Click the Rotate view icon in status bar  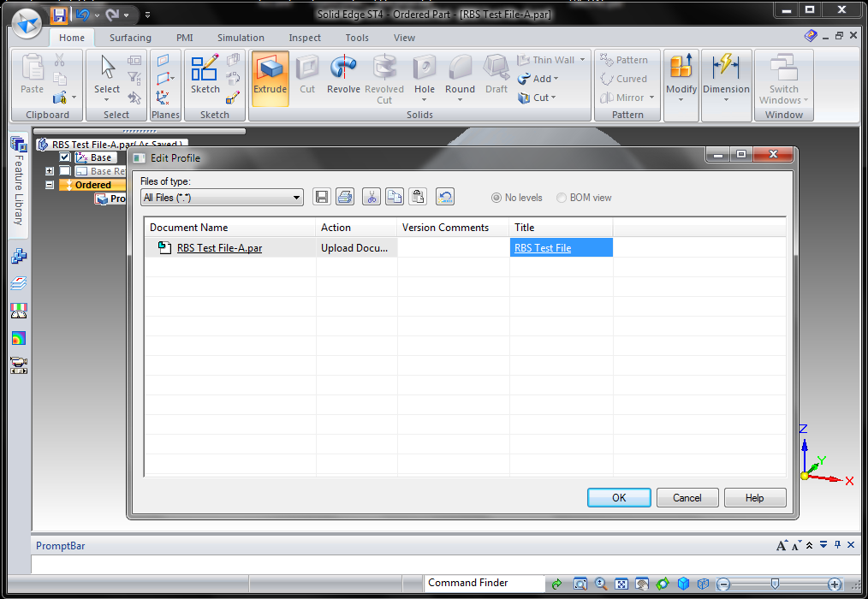coord(663,584)
